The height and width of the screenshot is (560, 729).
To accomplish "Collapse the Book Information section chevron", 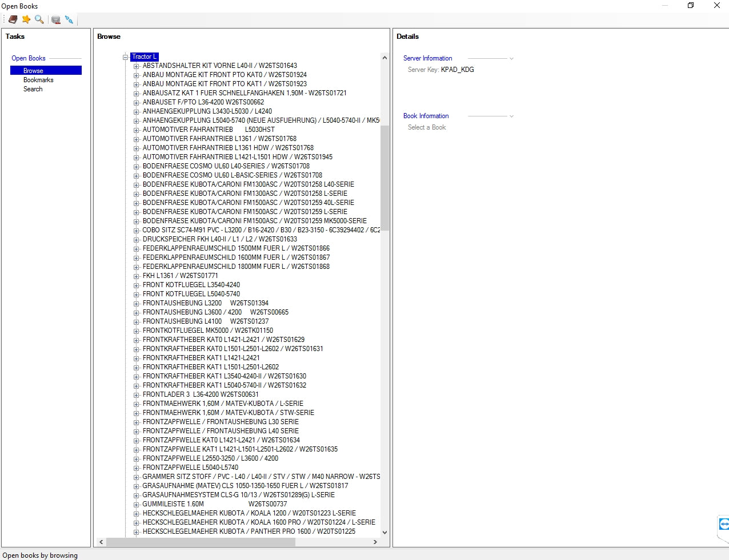I will coord(511,116).
